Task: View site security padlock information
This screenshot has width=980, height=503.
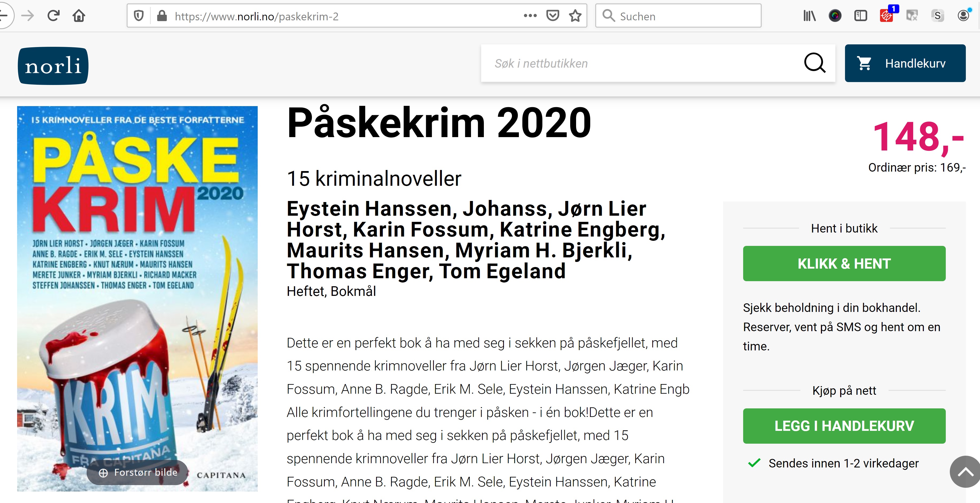Action: (162, 16)
